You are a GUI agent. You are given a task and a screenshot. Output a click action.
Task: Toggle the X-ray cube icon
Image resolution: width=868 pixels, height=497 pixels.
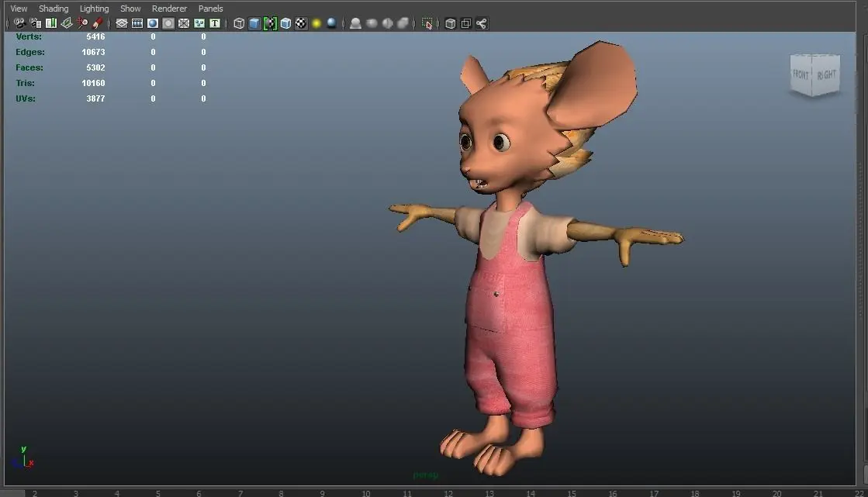(x=451, y=23)
